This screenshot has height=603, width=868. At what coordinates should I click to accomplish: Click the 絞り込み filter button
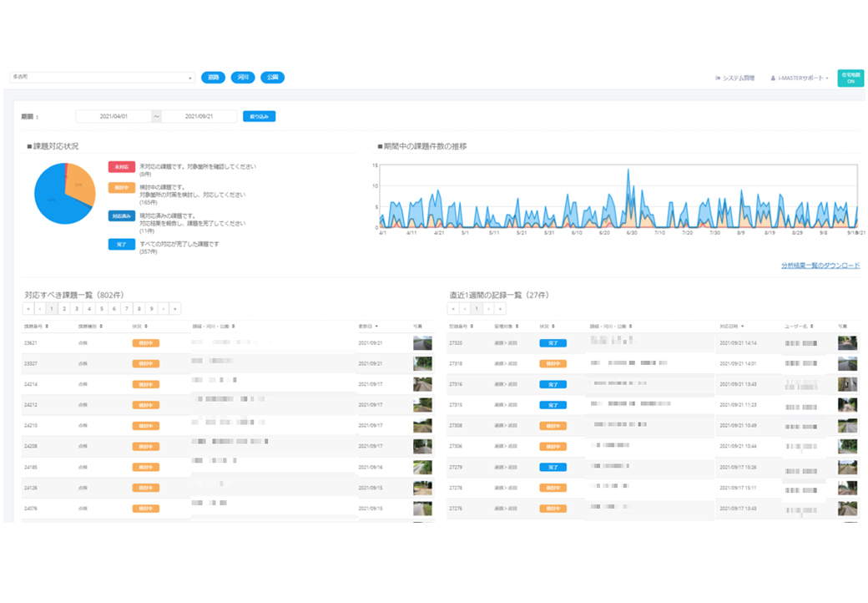click(259, 117)
